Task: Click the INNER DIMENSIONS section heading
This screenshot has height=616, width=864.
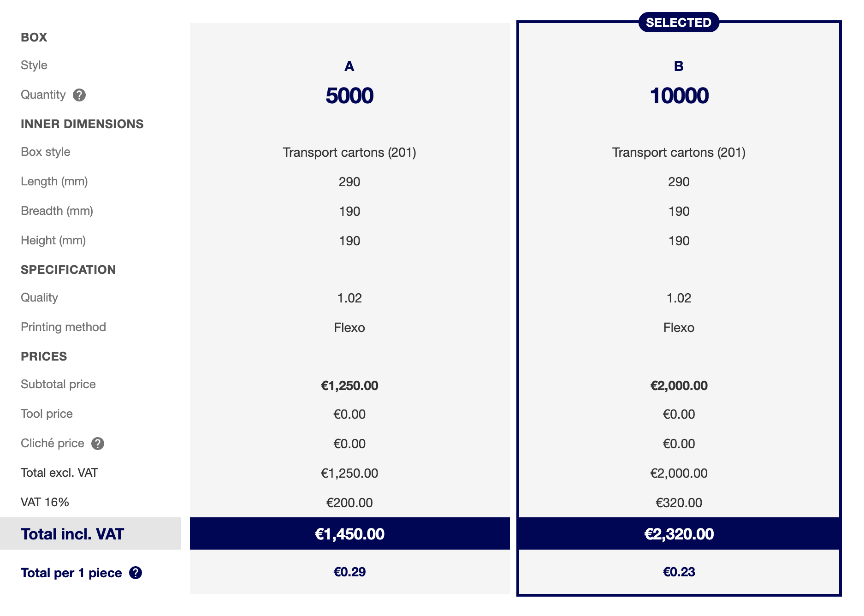Action: tap(82, 124)
